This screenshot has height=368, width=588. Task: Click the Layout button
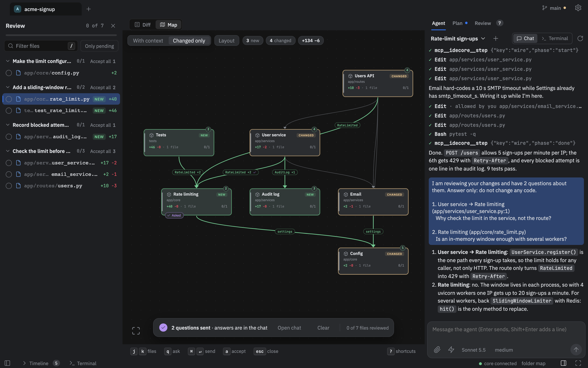226,41
